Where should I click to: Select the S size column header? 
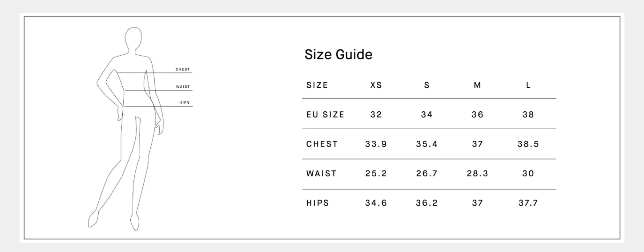tap(427, 85)
